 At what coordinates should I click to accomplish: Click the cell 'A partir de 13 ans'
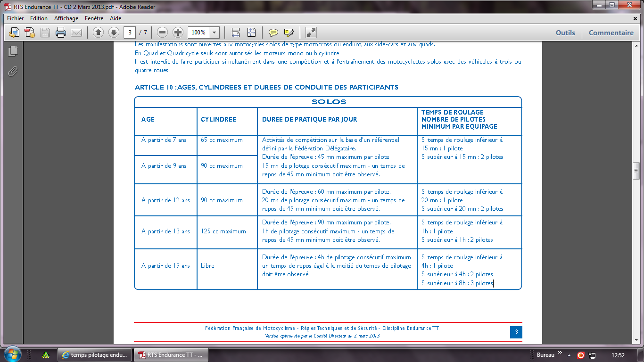pos(165,231)
